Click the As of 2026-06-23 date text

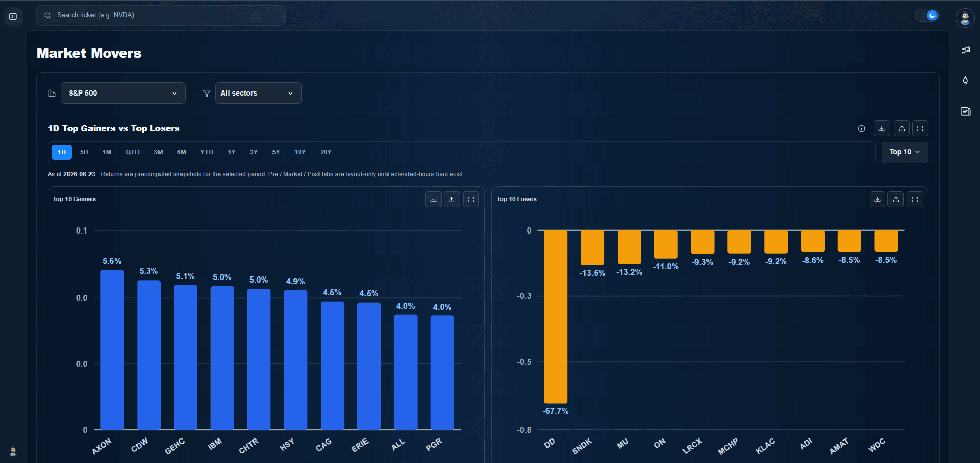pos(72,174)
